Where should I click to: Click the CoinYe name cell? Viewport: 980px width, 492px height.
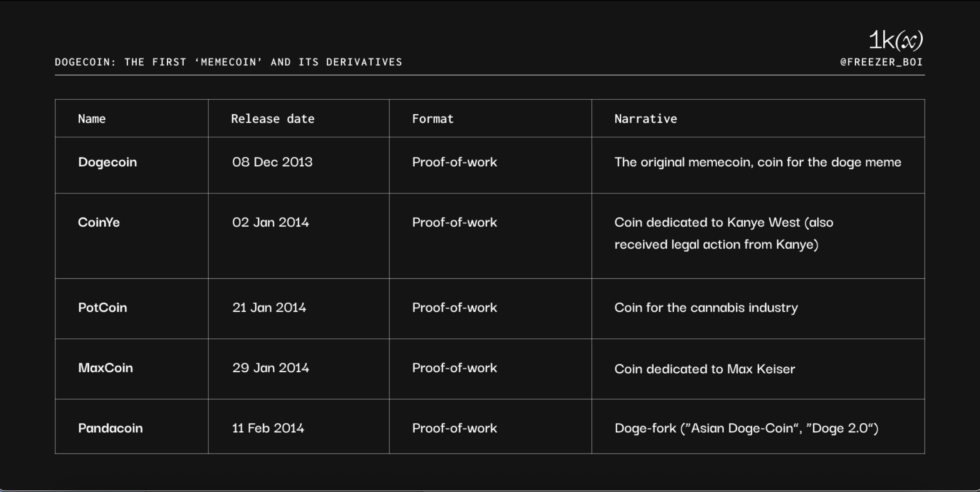click(99, 223)
